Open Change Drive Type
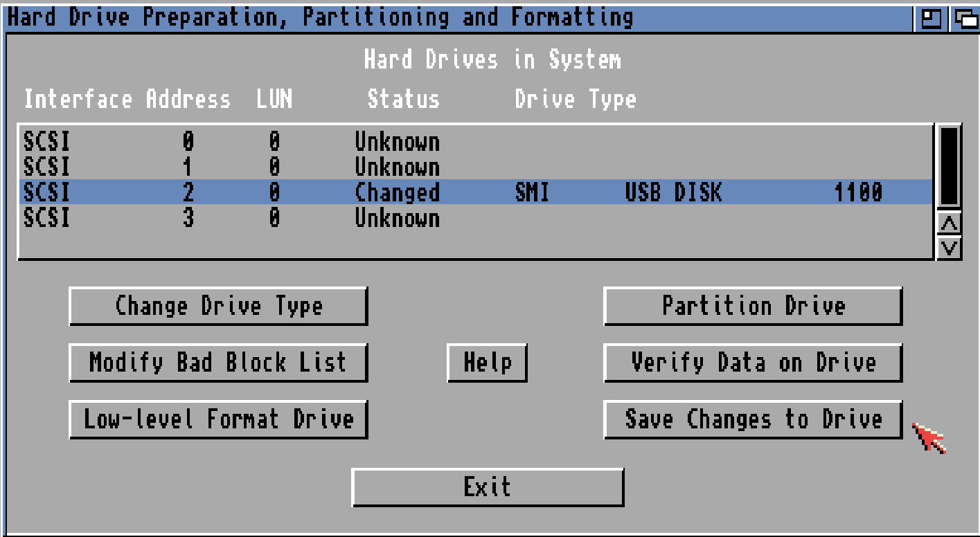980x537 pixels. pyautogui.click(x=218, y=306)
